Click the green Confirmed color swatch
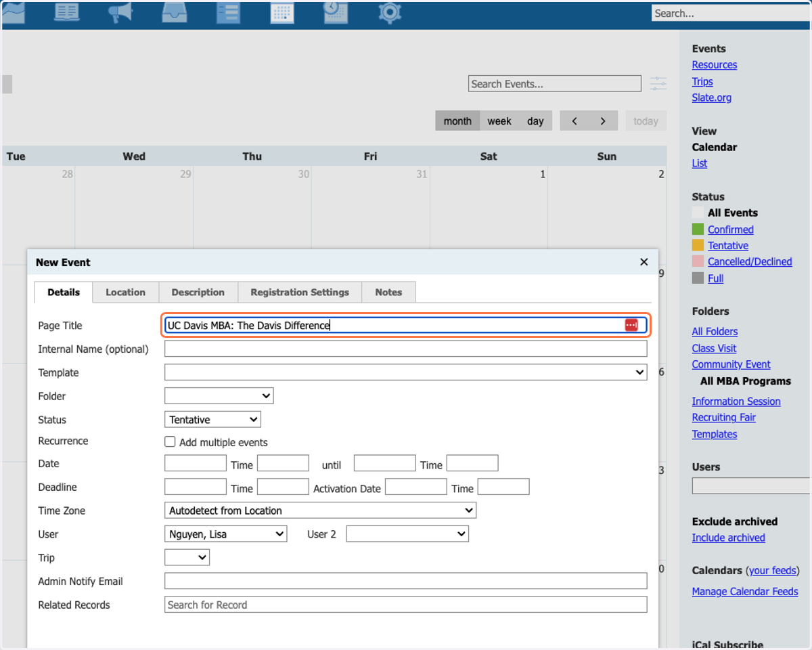The height and width of the screenshot is (650, 812). click(698, 230)
